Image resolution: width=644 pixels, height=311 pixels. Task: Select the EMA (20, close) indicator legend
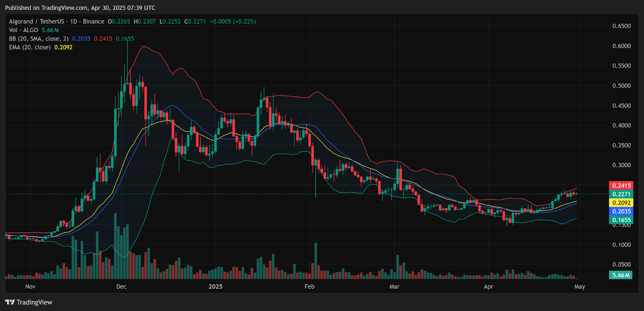tap(30, 47)
